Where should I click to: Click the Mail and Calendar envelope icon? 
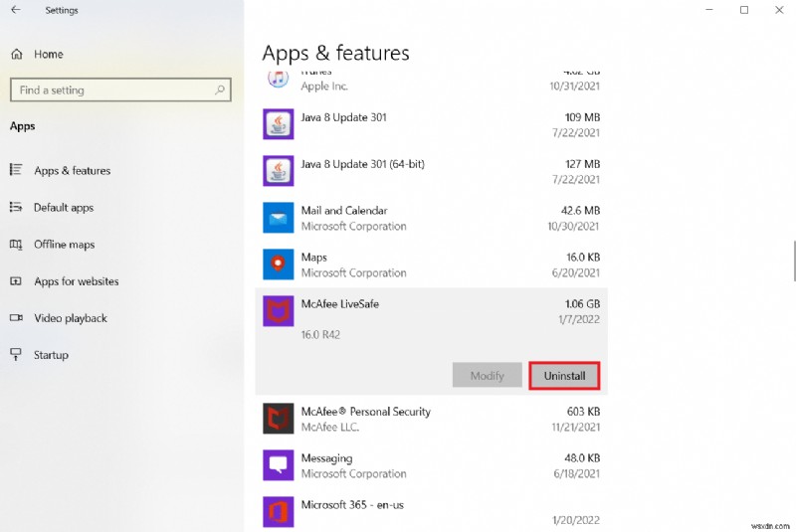tap(278, 218)
